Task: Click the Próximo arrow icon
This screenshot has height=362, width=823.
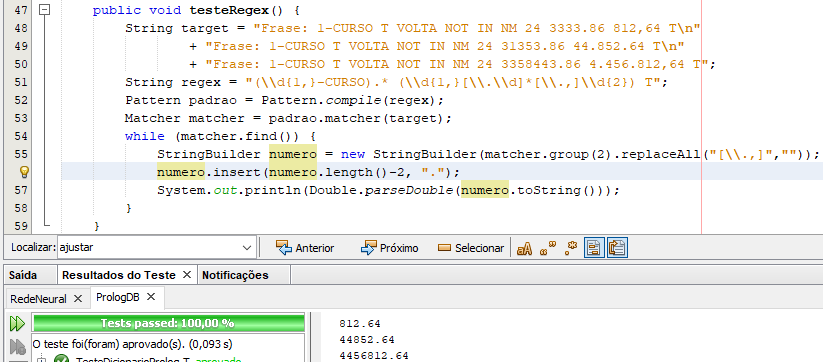Action: click(x=368, y=248)
